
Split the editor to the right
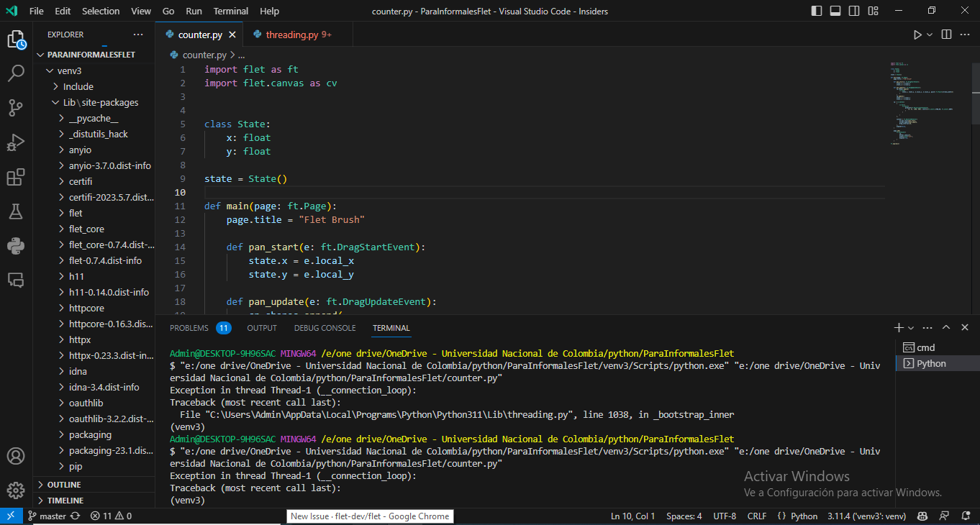945,33
